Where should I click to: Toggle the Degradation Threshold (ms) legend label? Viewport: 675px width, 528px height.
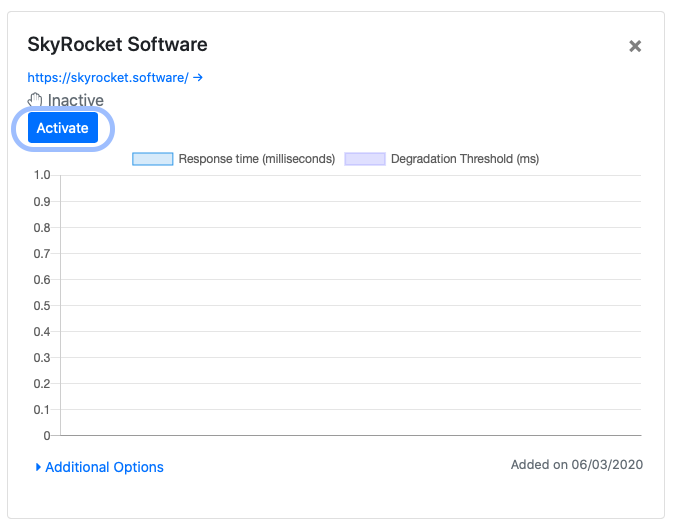465,159
